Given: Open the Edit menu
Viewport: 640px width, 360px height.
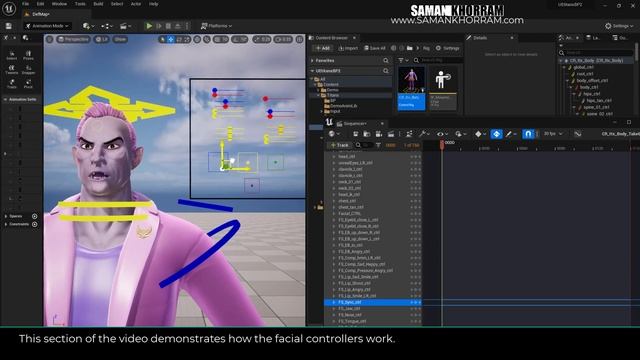Looking at the screenshot, I should tap(40, 4).
